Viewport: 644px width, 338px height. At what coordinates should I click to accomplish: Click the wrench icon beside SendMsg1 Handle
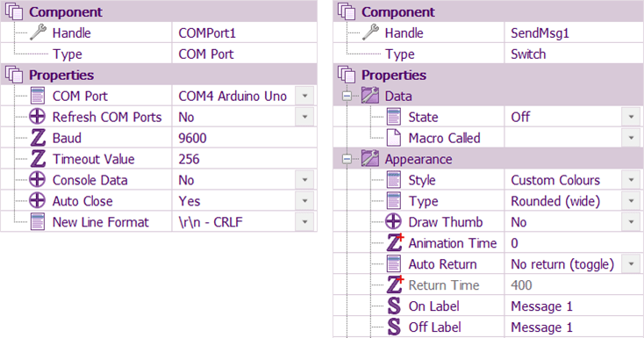pyautogui.click(x=370, y=32)
